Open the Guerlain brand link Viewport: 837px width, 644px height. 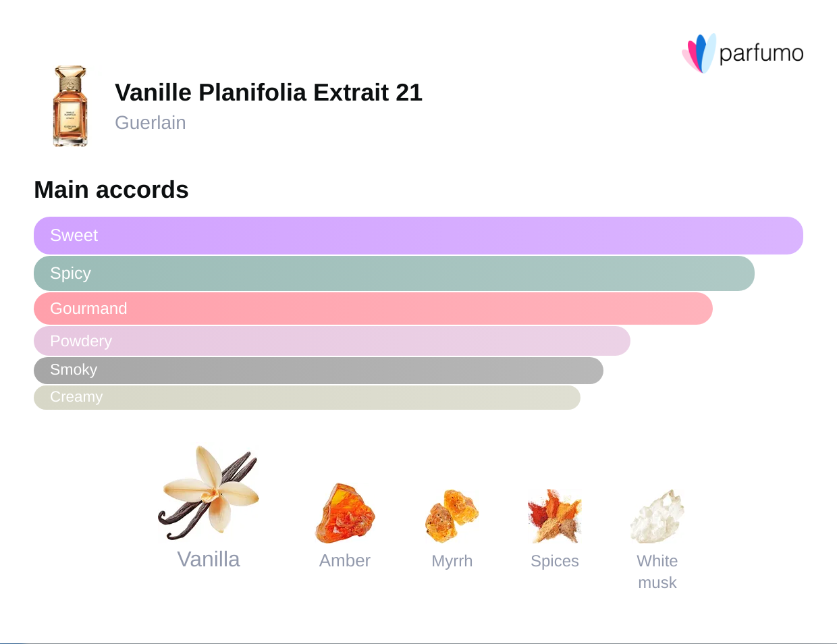click(x=151, y=123)
